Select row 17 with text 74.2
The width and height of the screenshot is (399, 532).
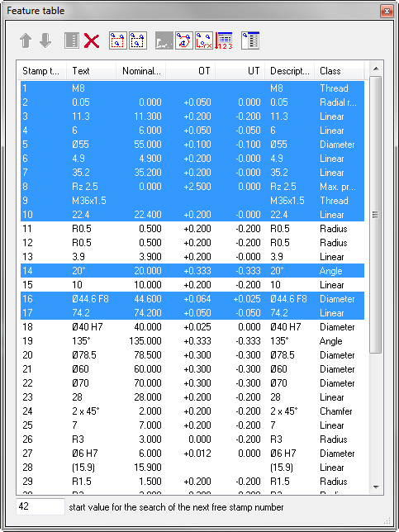(192, 313)
